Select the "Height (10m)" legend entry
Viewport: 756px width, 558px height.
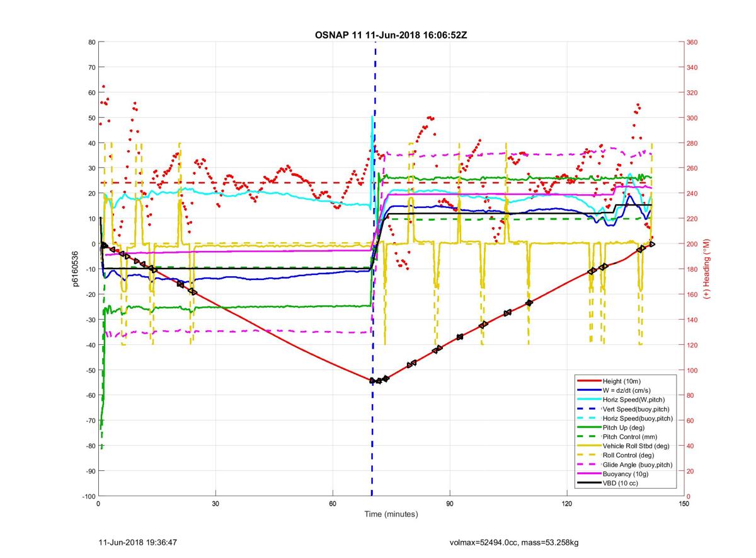coord(621,381)
